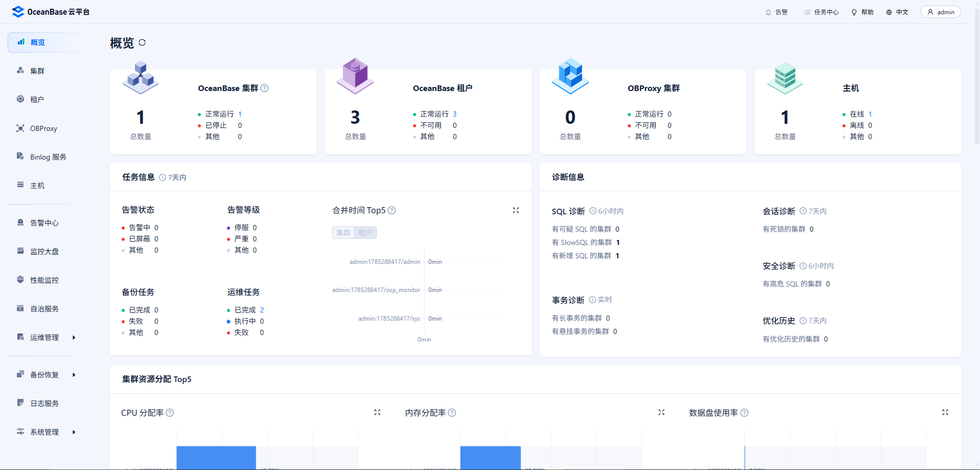Image resolution: width=980 pixels, height=470 pixels.
Task: Click the 正常运行 count 1 for OceanBase 集群
Action: (240, 114)
